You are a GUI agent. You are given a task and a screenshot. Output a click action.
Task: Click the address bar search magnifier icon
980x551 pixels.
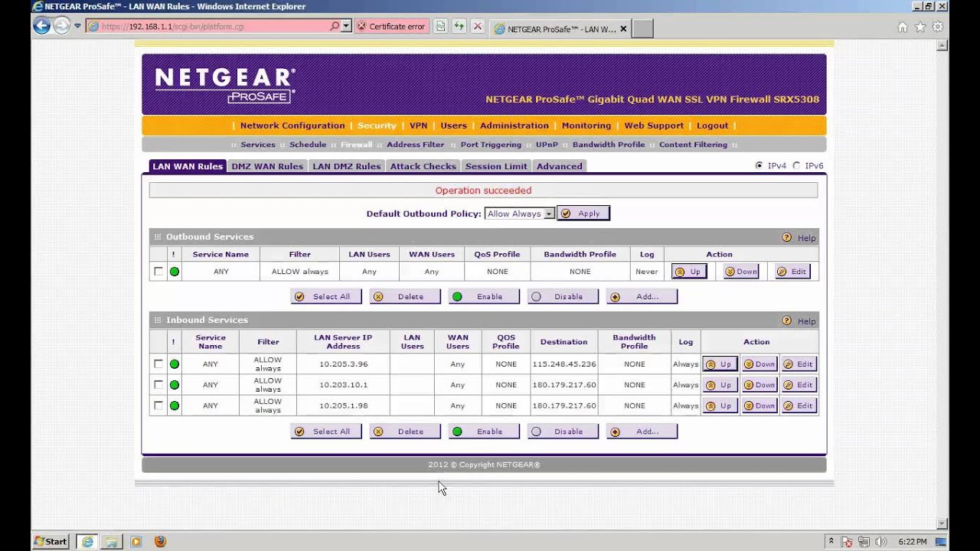[x=335, y=26]
